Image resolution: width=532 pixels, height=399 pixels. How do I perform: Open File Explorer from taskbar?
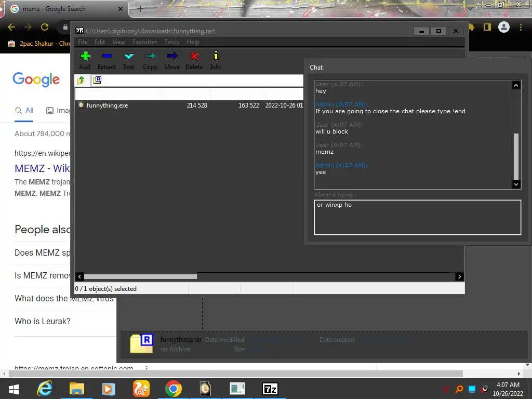click(x=77, y=389)
